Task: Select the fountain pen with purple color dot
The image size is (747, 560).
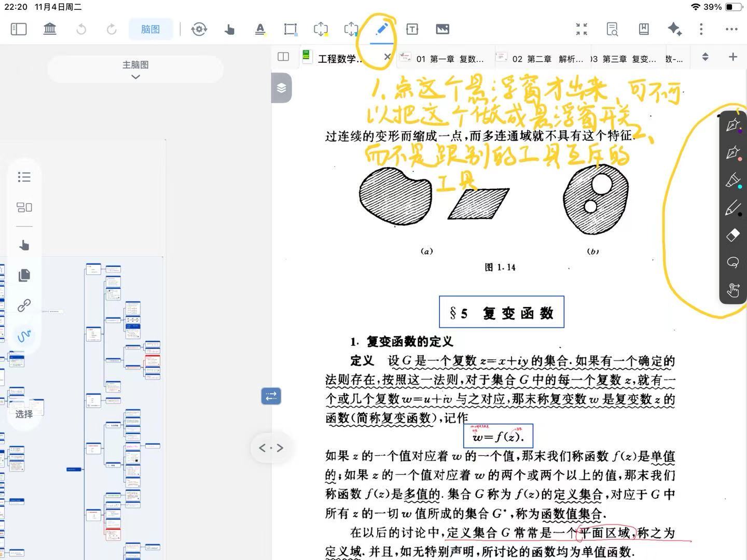Action: coord(732,125)
